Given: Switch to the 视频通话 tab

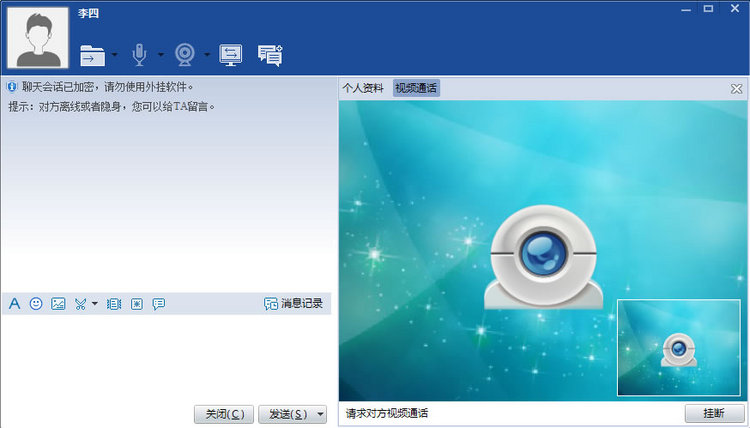Looking at the screenshot, I should [416, 88].
